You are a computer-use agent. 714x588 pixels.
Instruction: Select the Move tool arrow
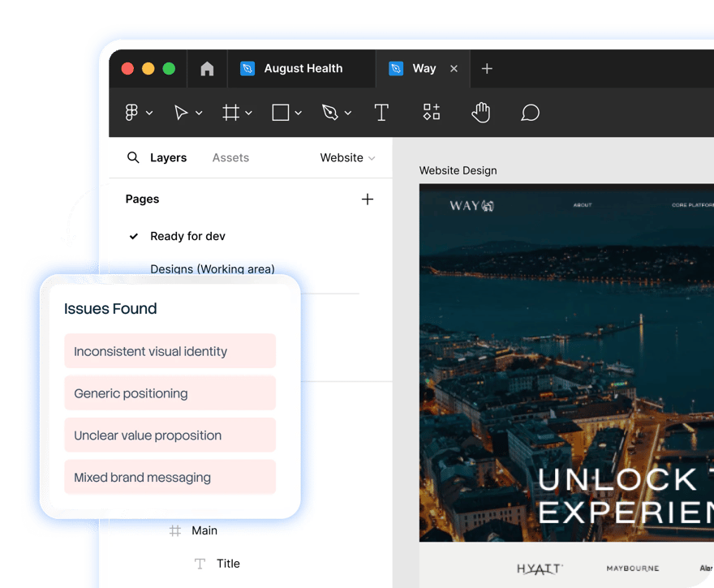(x=181, y=113)
